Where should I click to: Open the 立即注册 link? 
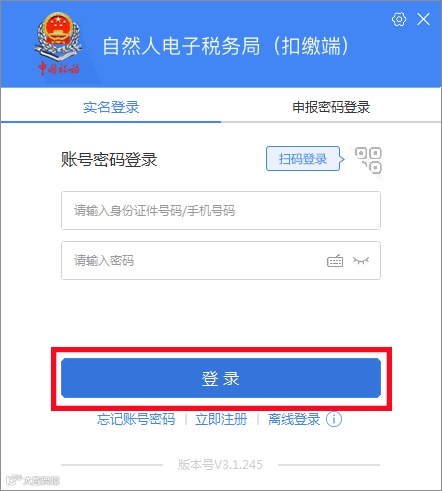point(221,419)
